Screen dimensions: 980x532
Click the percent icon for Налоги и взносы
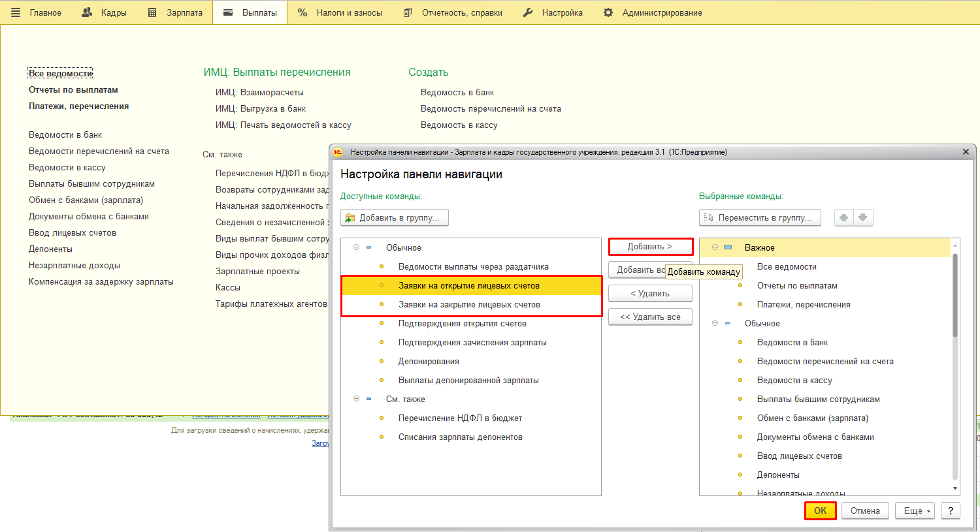(302, 12)
